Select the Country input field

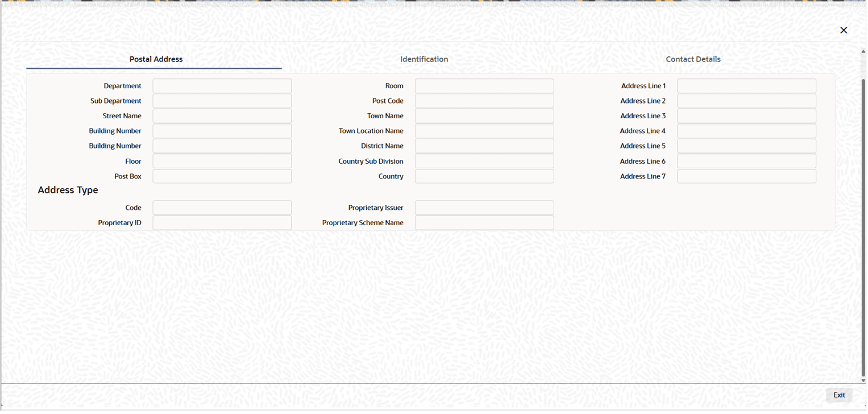pyautogui.click(x=484, y=176)
